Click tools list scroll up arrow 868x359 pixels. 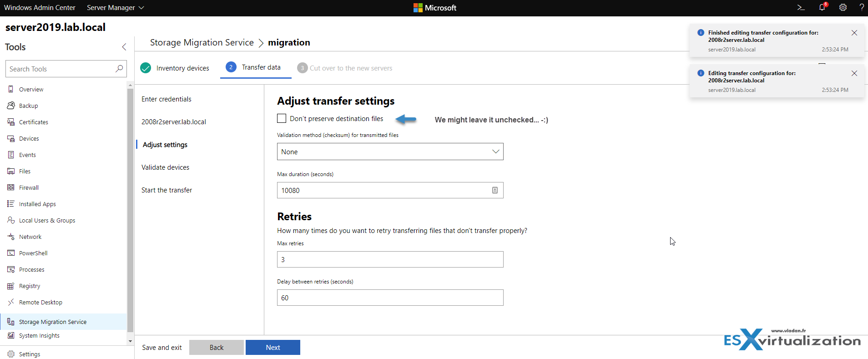[x=131, y=85]
